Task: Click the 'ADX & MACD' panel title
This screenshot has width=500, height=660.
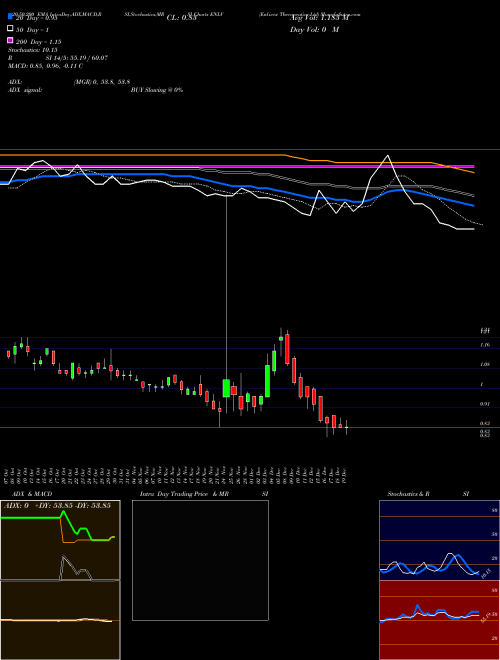Action: [32, 494]
